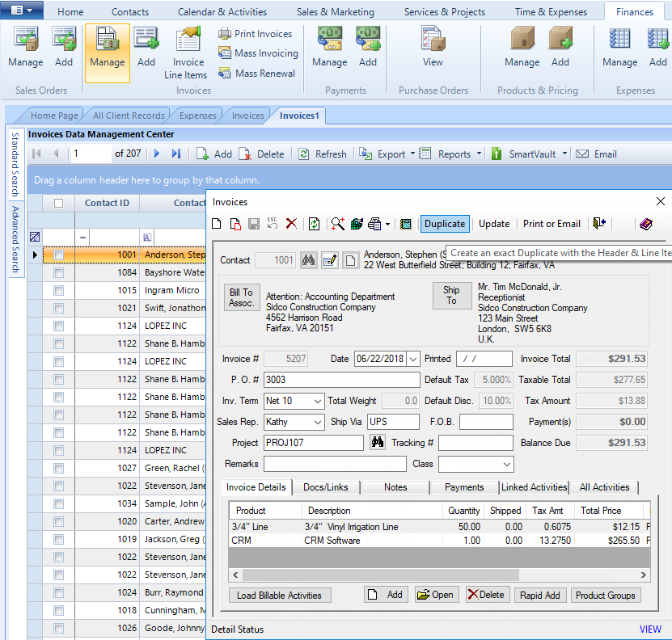
Task: Click the green refresh icon in dialog toolbar
Action: click(314, 224)
